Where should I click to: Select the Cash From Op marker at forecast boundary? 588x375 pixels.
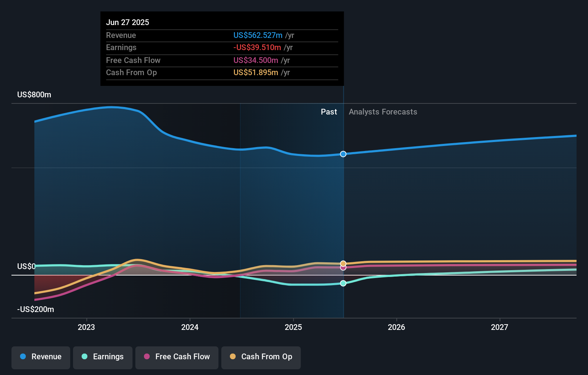coord(343,262)
